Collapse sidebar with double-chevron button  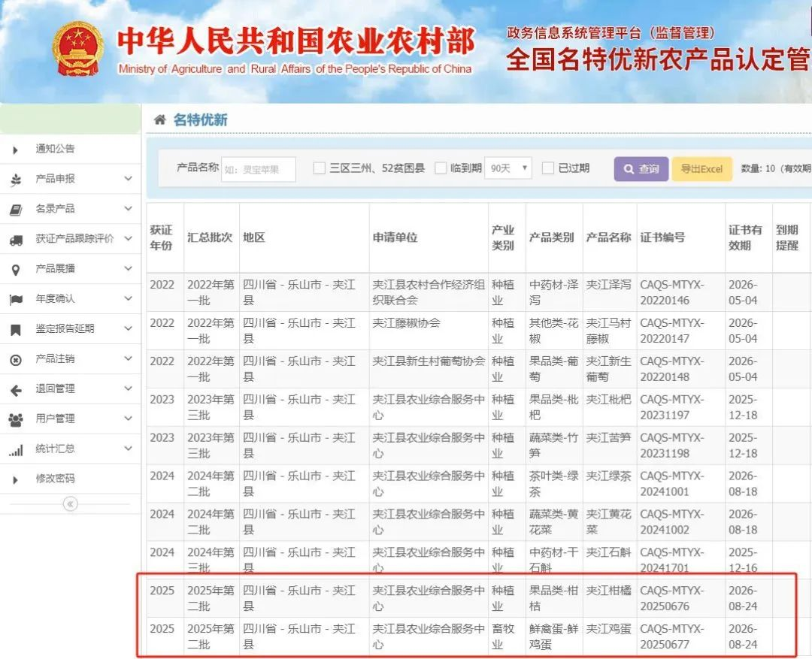click(71, 504)
